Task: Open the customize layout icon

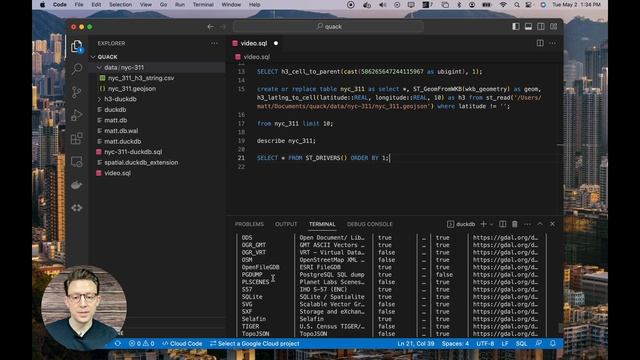Action: [x=553, y=27]
